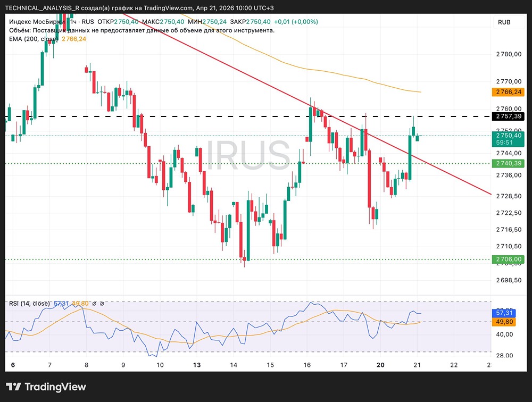Click the green 2706,00 level label
The height and width of the screenshot is (402, 532).
(508, 259)
